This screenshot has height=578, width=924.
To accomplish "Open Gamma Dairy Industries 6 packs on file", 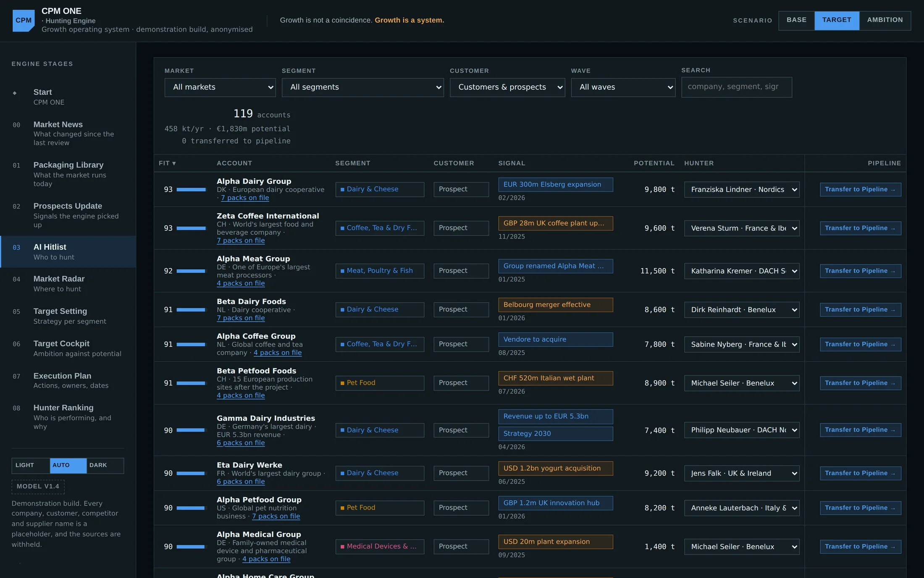I will pyautogui.click(x=241, y=443).
